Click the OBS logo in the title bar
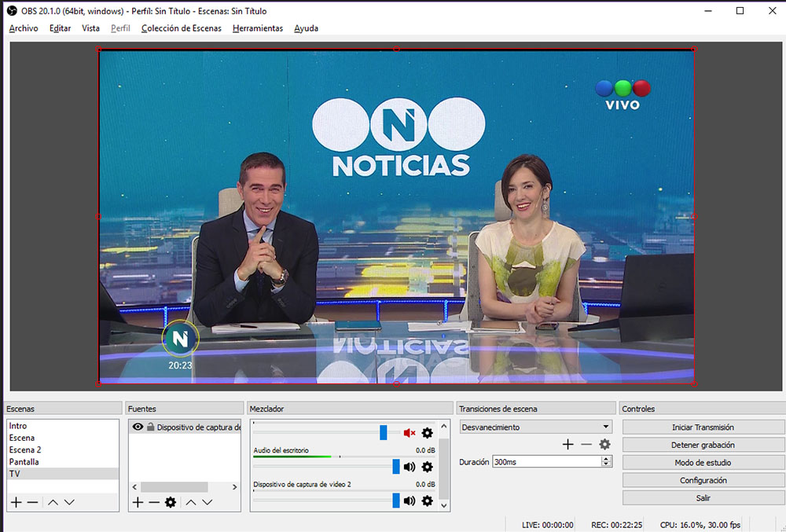The image size is (786, 532). (x=12, y=10)
